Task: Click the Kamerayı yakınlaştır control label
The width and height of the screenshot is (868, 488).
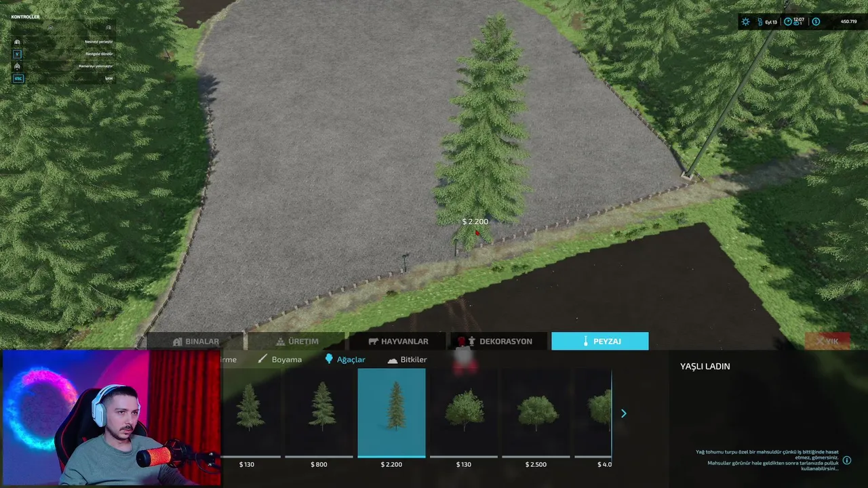Action: click(96, 66)
